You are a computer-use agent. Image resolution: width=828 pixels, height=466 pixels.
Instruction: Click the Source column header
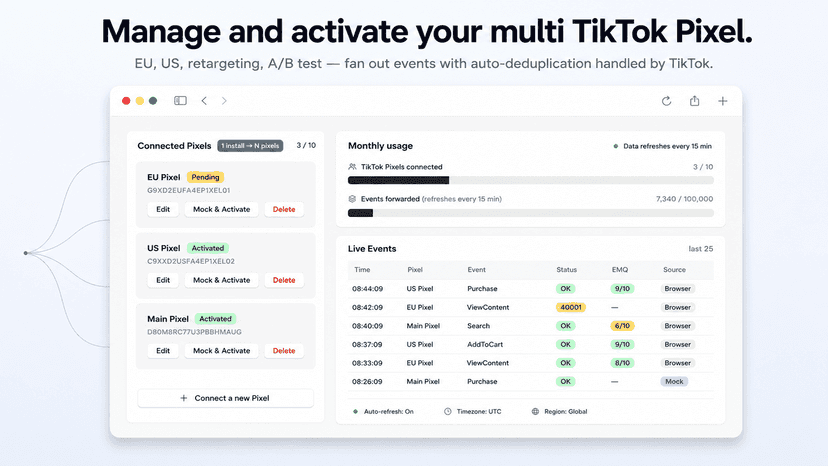click(x=674, y=269)
